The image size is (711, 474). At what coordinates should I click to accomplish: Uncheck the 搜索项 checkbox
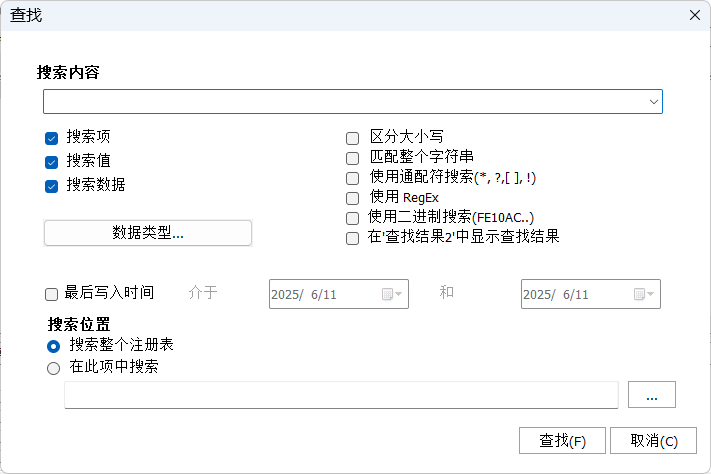(52, 138)
